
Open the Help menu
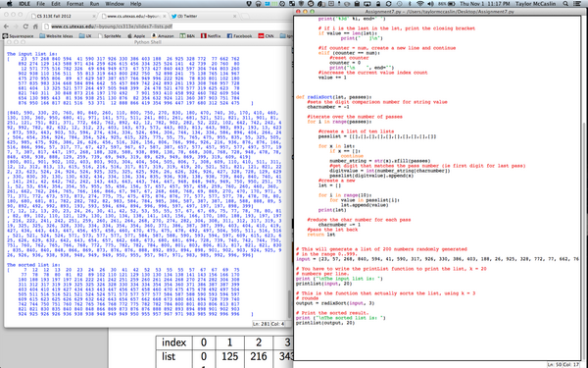pos(135,3)
